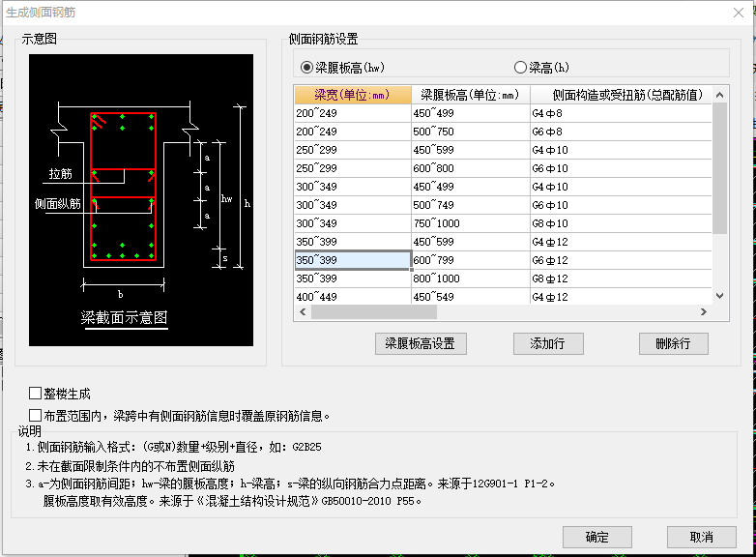Select cell G4 Φ8 in first row
Image resolution: width=756 pixels, height=557 pixels.
coord(621,113)
